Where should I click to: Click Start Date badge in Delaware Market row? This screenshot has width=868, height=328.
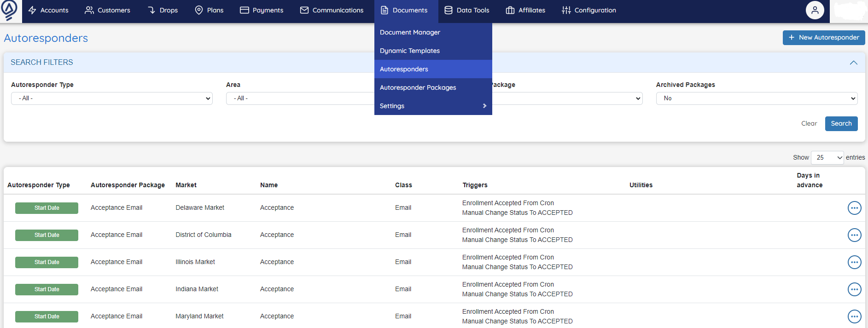point(47,208)
